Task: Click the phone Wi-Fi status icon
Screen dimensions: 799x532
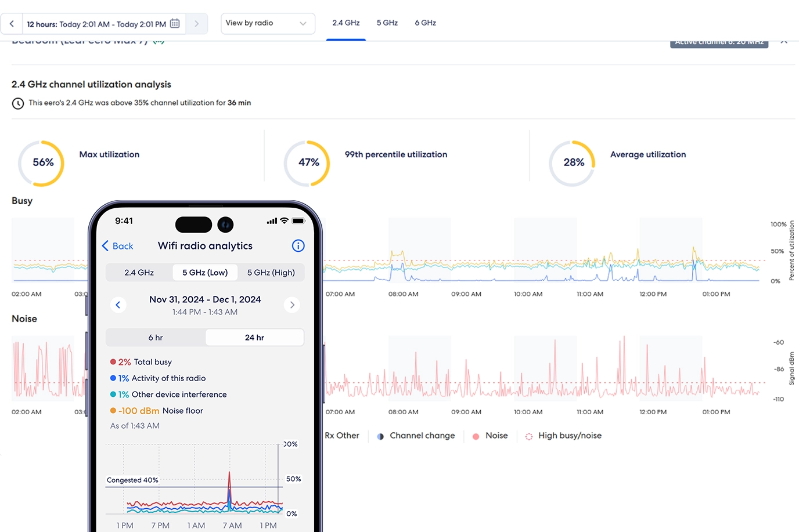Action: [x=284, y=220]
